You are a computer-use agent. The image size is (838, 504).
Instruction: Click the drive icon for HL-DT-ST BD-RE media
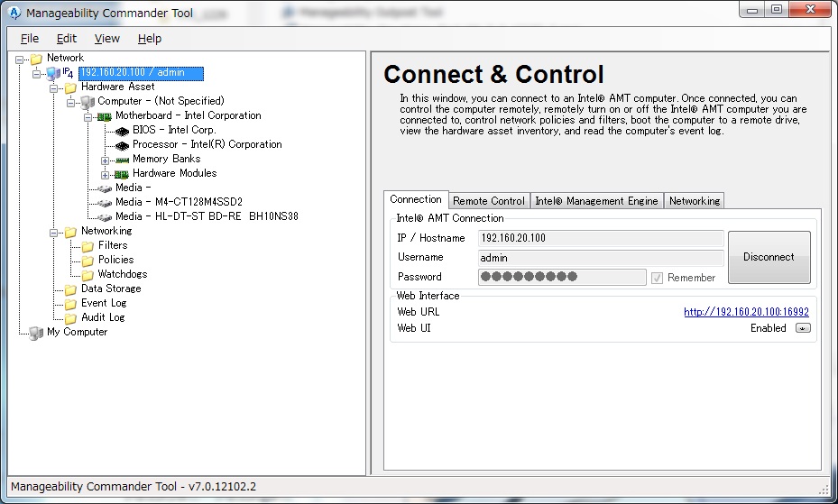pyautogui.click(x=105, y=217)
